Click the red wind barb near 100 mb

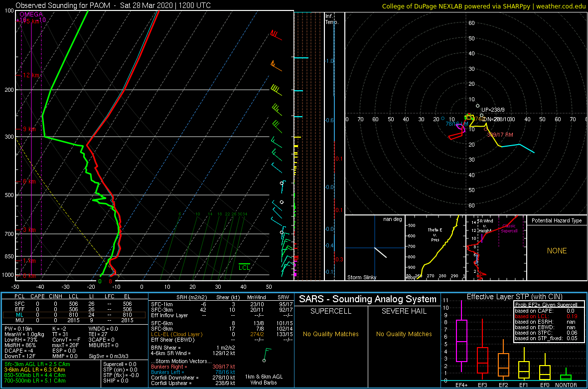276,35
